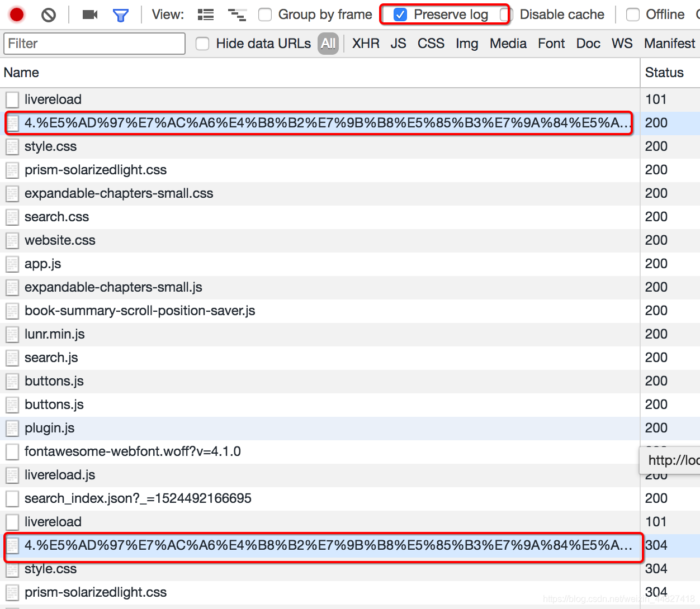
Task: Check Hide data URLs
Action: coord(202,44)
